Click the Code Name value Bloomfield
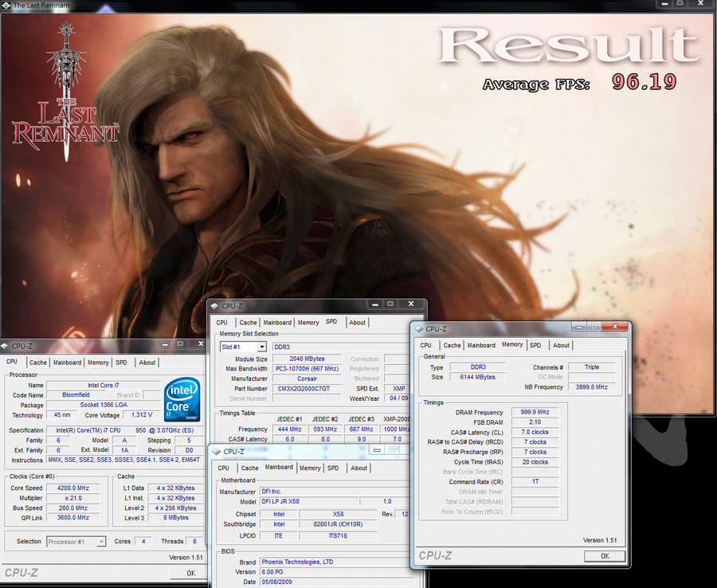Screen dimensions: 717x588 (x=76, y=394)
